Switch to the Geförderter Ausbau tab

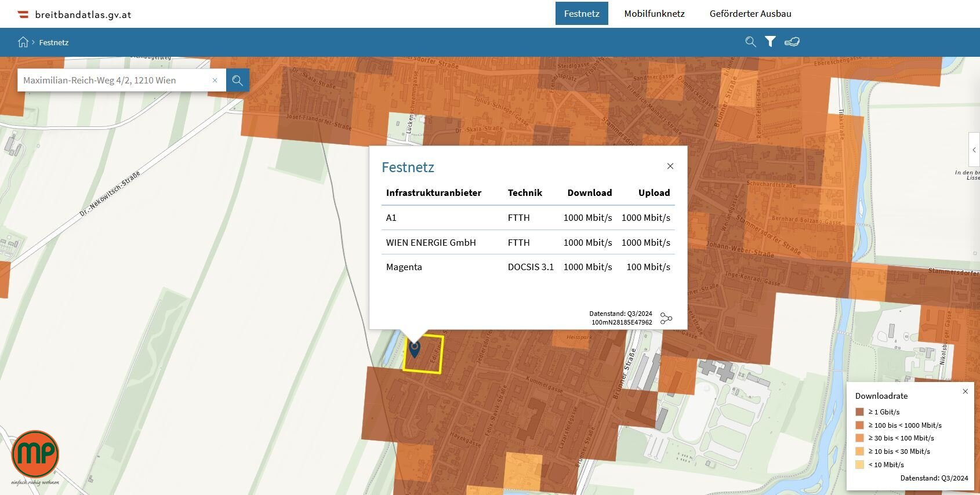point(750,13)
